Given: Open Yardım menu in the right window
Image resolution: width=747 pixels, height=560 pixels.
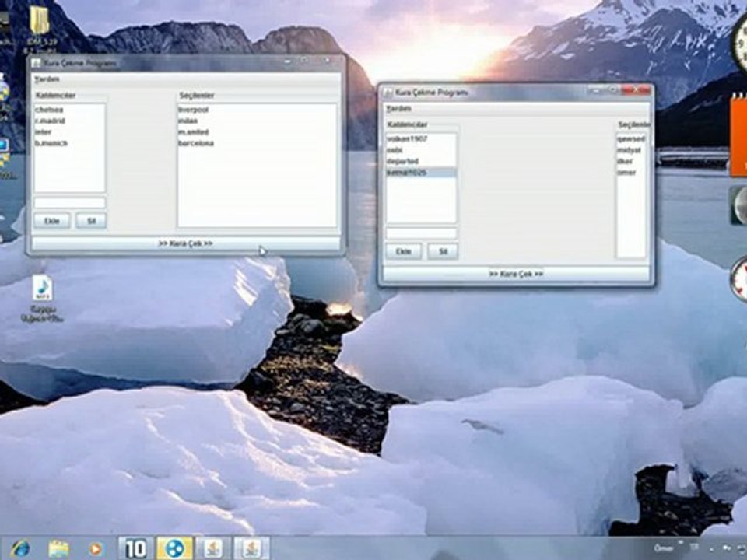Looking at the screenshot, I should [x=398, y=109].
